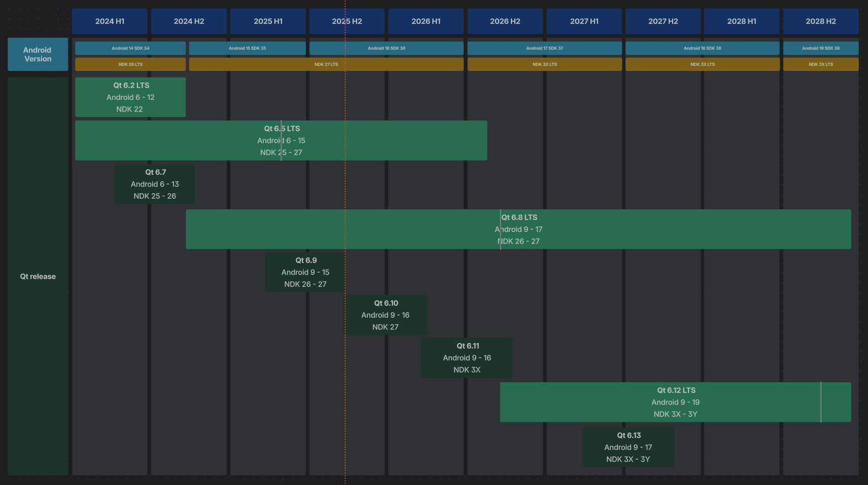The width and height of the screenshot is (868, 485).
Task: Open the Qt 6.2 LTS release block
Action: point(130,97)
